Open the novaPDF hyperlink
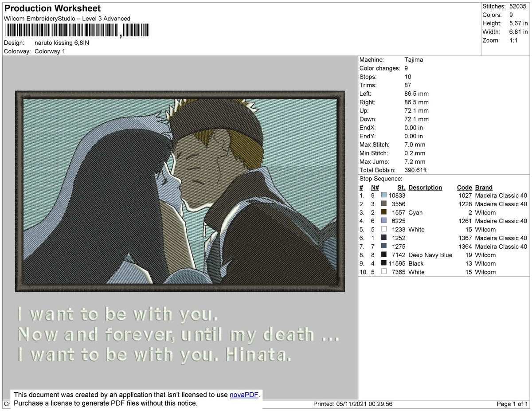Screen dimensions: 532x411 tap(243, 395)
